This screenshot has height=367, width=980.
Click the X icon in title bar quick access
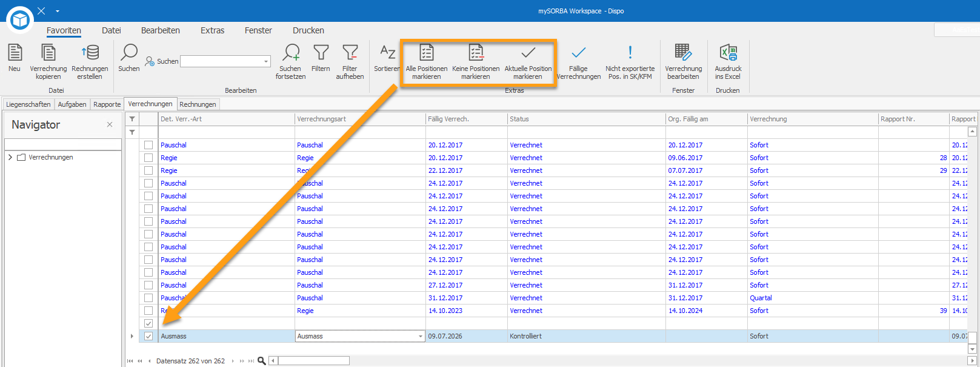41,11
